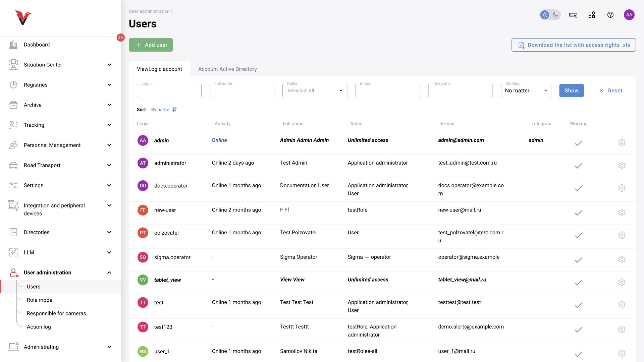The width and height of the screenshot is (644, 362).
Task: Open settings gear for test123 row
Action: tap(622, 329)
